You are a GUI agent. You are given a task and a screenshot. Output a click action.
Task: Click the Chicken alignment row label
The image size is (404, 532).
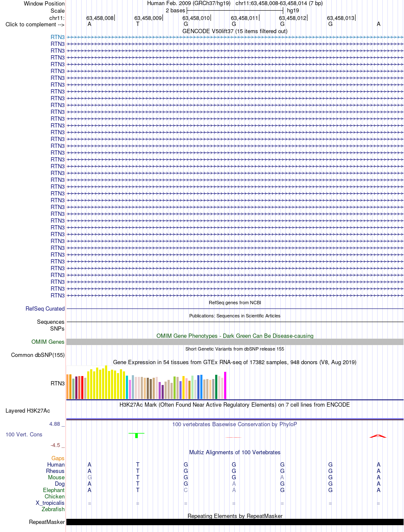55,496
